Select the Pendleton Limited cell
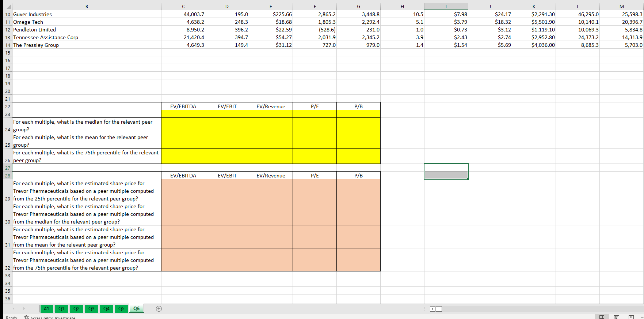 click(x=87, y=30)
